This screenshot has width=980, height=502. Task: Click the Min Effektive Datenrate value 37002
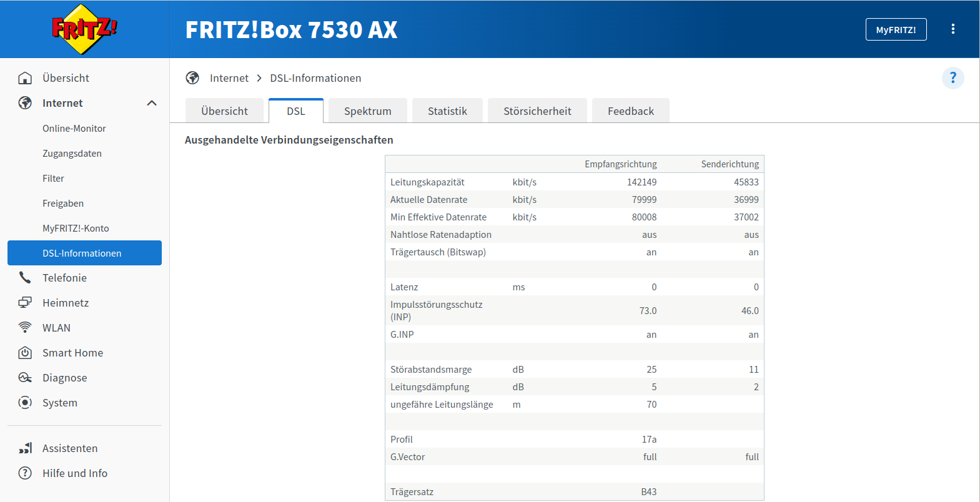tap(746, 217)
